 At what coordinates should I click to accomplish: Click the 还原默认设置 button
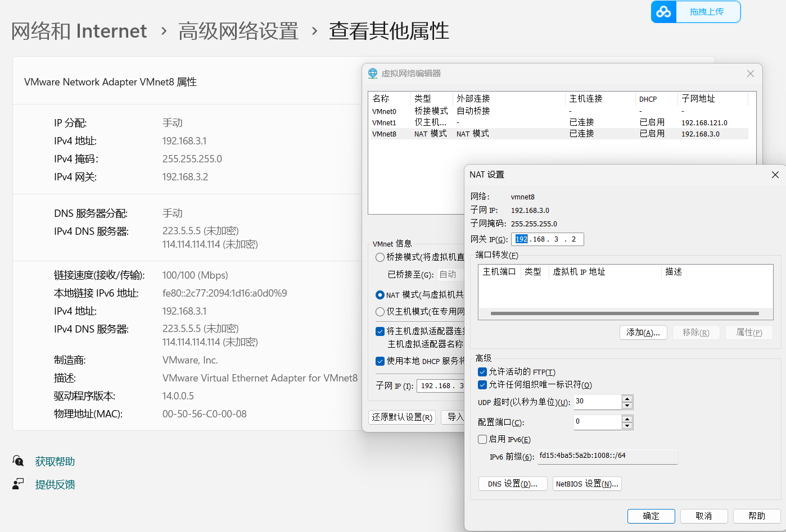(402, 417)
